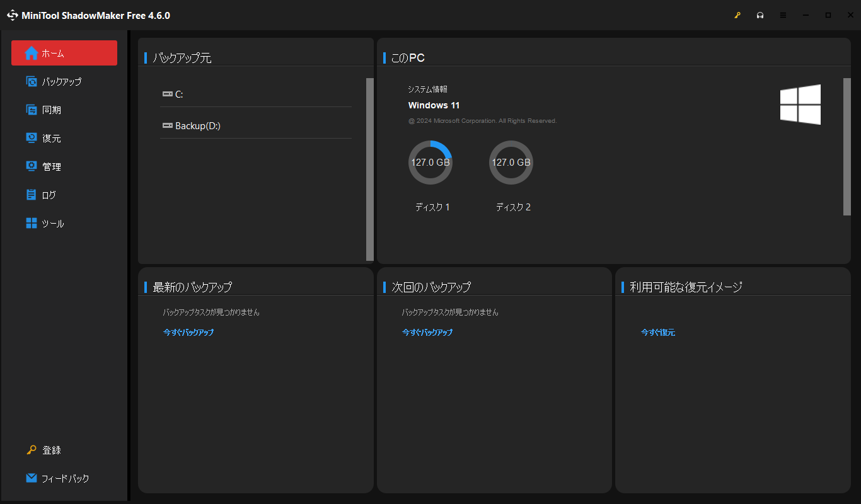
Task: Click the Windows logo in このPC panel
Action: click(800, 105)
